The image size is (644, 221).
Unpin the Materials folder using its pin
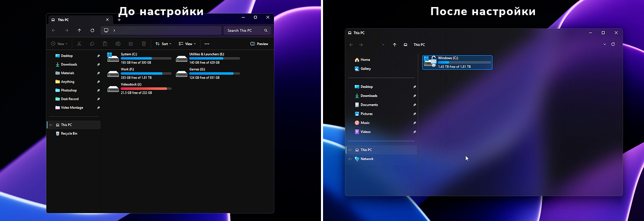coord(98,73)
